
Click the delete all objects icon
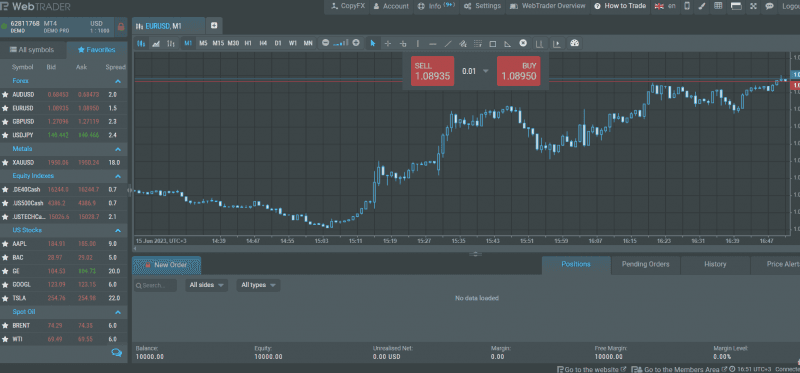tap(523, 43)
